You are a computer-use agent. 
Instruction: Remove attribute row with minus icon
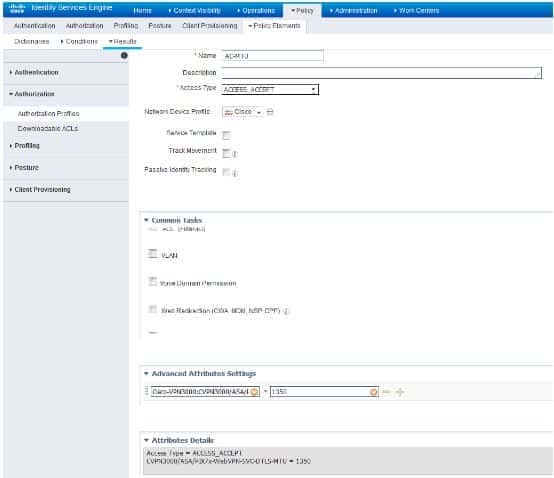tap(386, 391)
